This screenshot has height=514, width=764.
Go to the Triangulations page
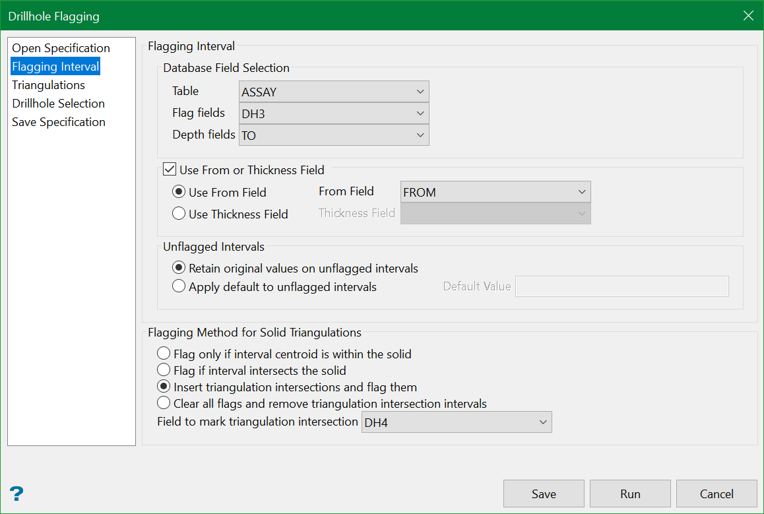48,85
